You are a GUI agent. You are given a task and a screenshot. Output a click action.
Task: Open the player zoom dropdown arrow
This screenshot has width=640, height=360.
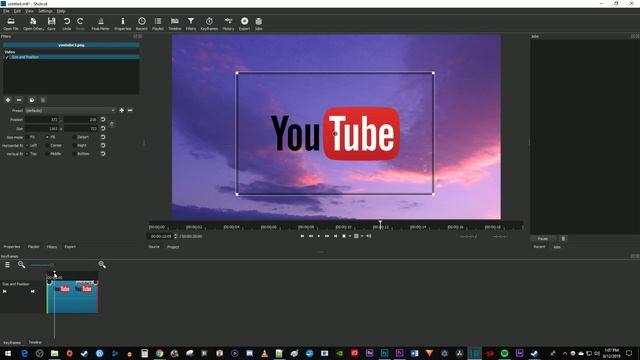point(350,236)
